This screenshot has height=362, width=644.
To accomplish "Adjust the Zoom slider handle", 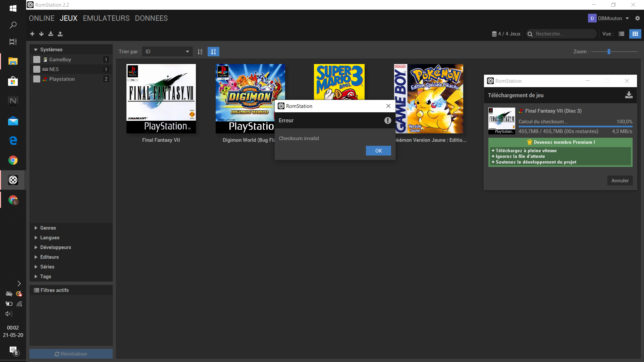I will pyautogui.click(x=609, y=52).
